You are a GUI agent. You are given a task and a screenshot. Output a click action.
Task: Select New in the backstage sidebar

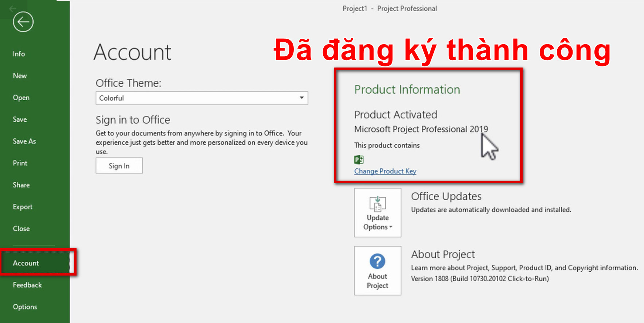pyautogui.click(x=20, y=76)
